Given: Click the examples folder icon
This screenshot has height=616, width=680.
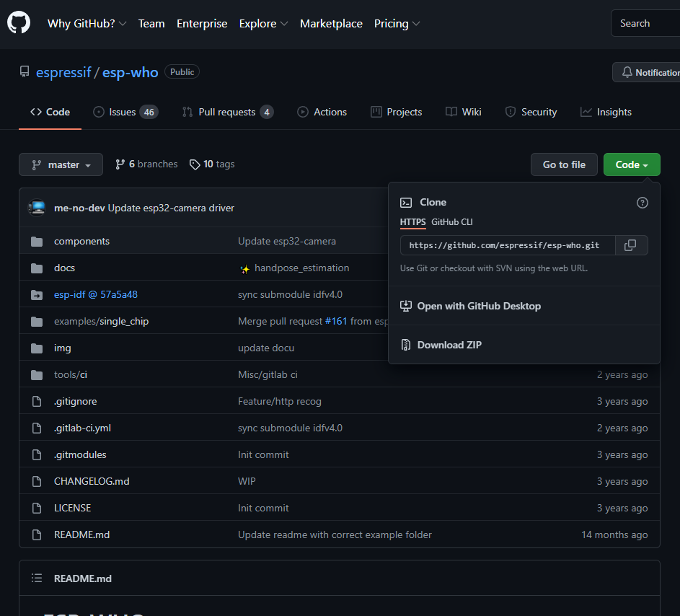Looking at the screenshot, I should coord(37,322).
